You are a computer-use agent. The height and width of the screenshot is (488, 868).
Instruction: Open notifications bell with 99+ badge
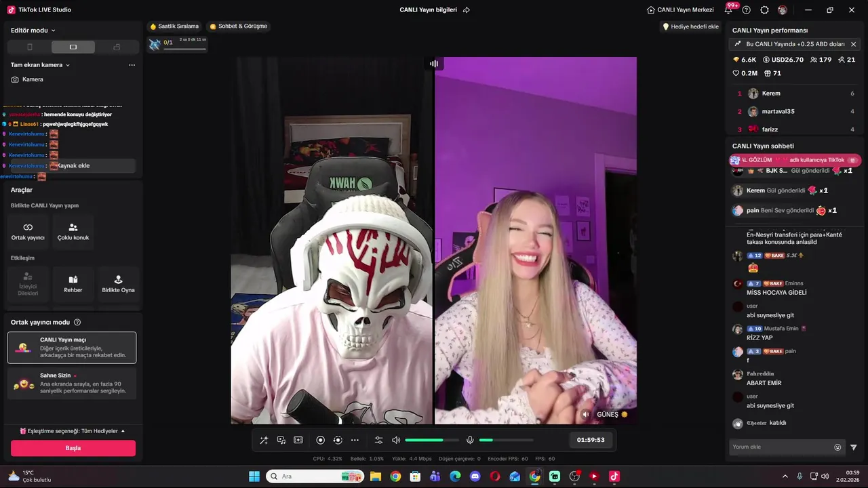click(730, 9)
